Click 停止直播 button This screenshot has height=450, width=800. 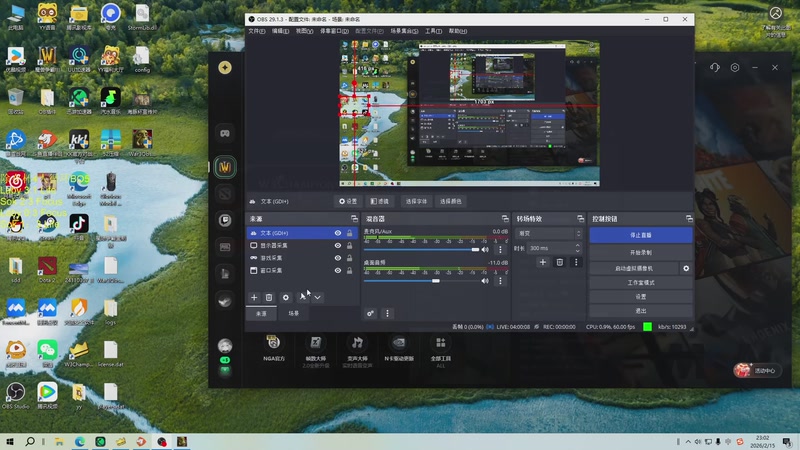(641, 235)
